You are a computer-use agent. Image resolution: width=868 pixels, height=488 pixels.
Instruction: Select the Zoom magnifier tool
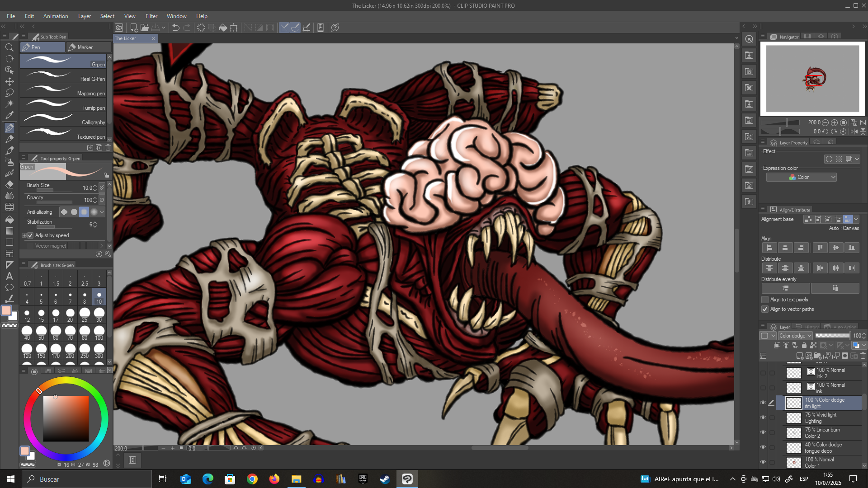click(9, 47)
